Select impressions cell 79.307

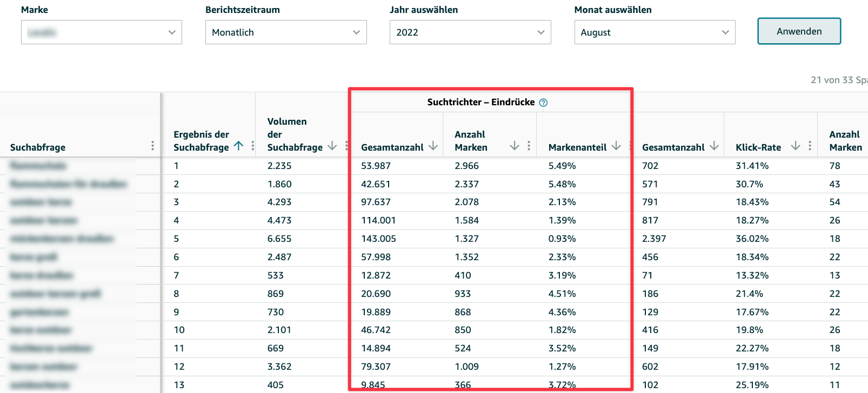(x=376, y=367)
